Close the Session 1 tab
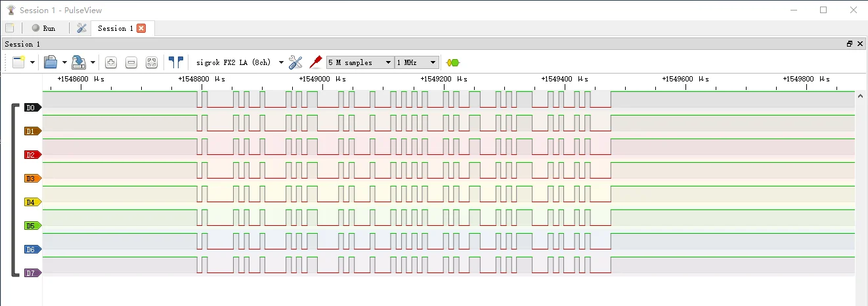868x306 pixels. coord(141,28)
